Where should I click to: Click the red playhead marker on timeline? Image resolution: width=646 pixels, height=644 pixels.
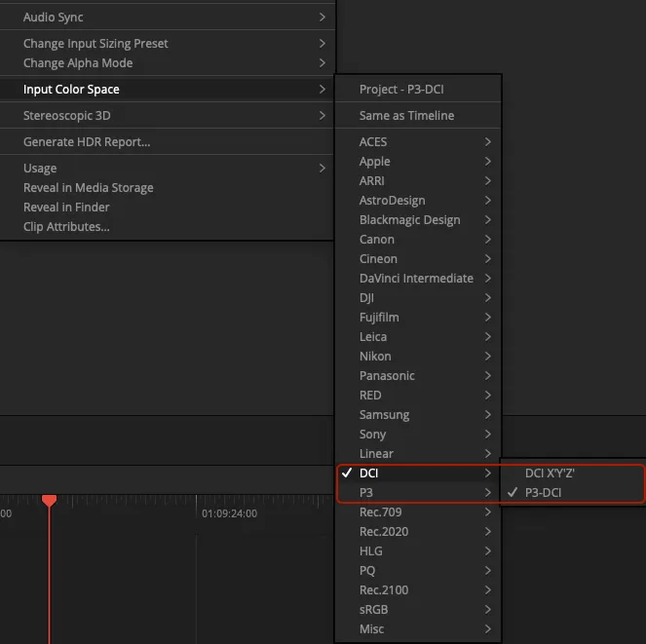pos(49,501)
